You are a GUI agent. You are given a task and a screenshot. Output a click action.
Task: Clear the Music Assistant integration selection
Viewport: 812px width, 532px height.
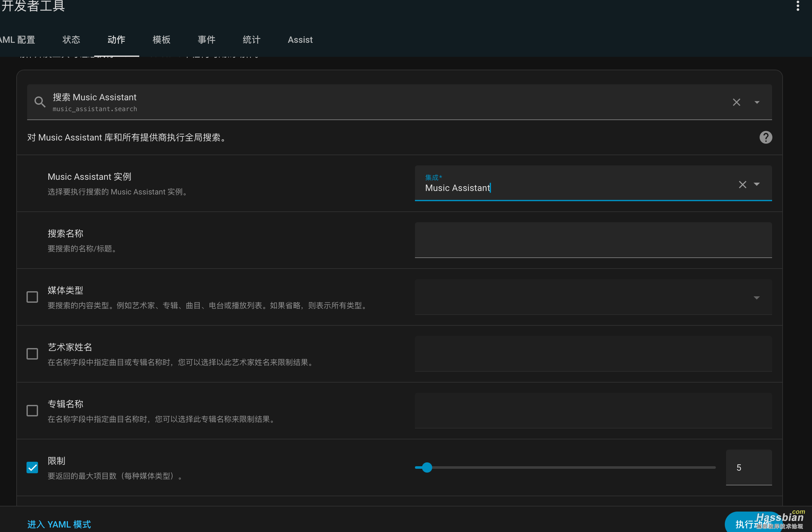pos(742,185)
